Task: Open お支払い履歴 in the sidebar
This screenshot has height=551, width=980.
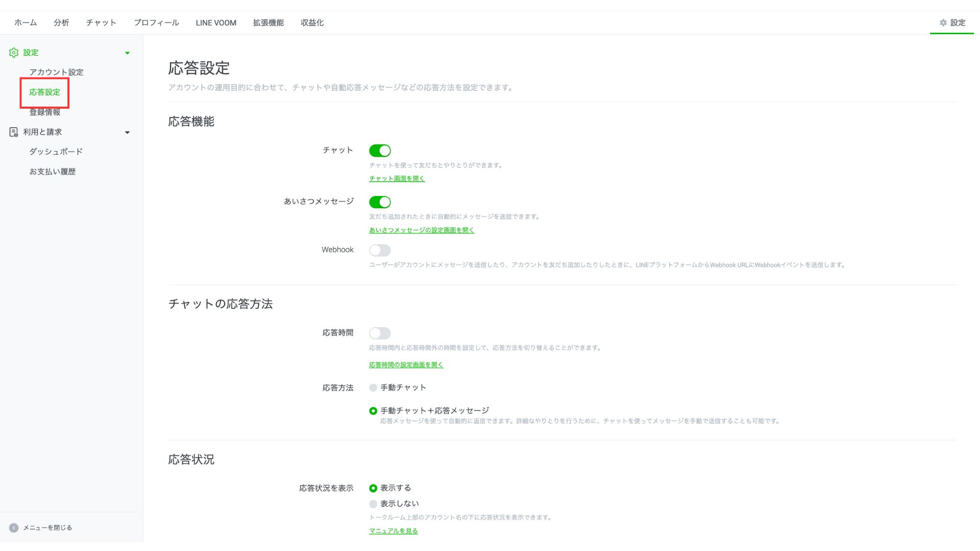Action: [52, 172]
